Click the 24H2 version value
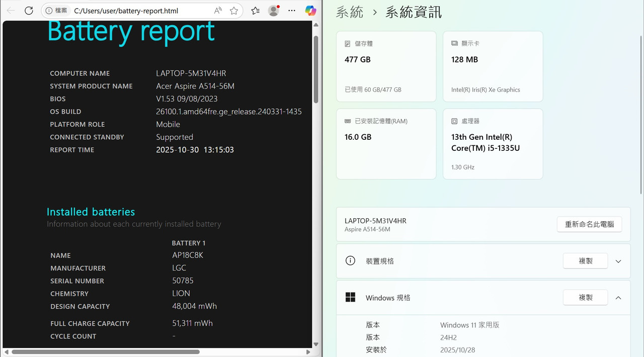This screenshot has width=644, height=357. pyautogui.click(x=448, y=338)
